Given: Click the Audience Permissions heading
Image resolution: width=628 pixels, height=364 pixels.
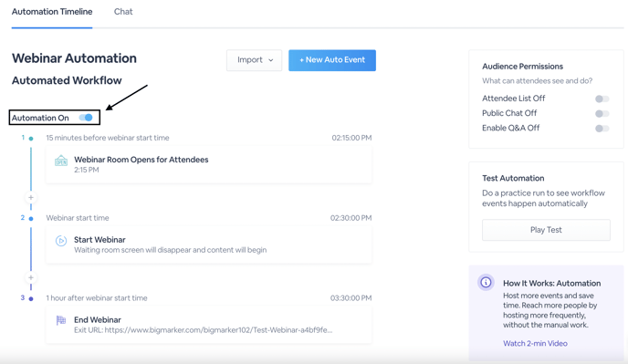Looking at the screenshot, I should (x=522, y=67).
